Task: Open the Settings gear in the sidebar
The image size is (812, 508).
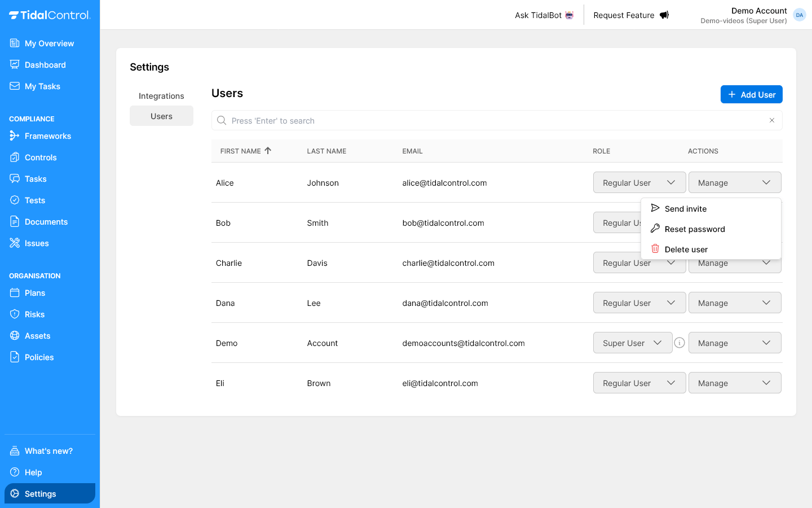Action: [x=39, y=493]
